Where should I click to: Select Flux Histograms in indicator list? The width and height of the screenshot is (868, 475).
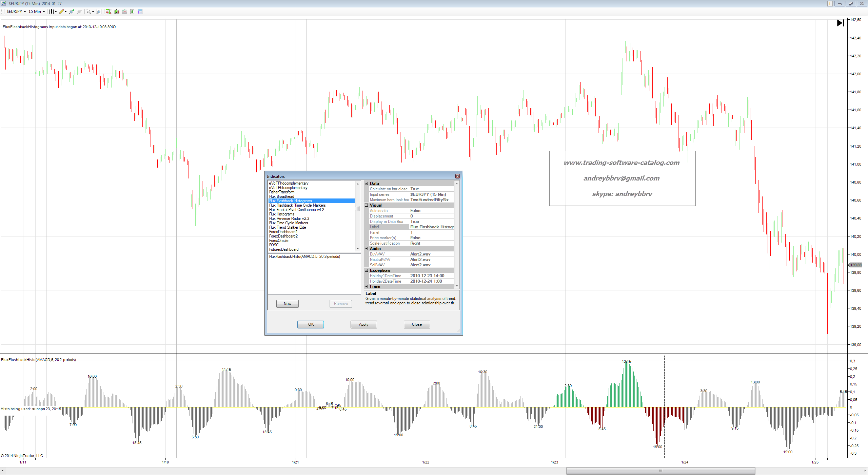(281, 214)
